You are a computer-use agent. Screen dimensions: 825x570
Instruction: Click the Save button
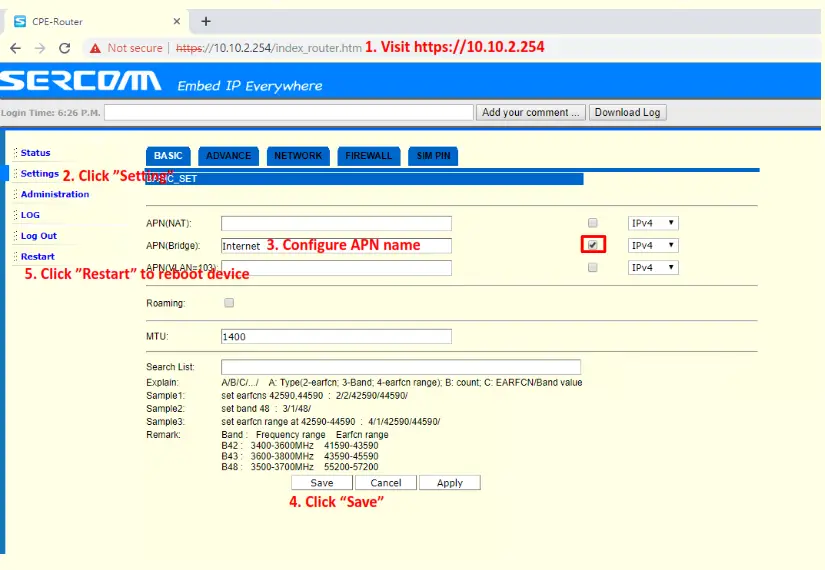pos(321,483)
